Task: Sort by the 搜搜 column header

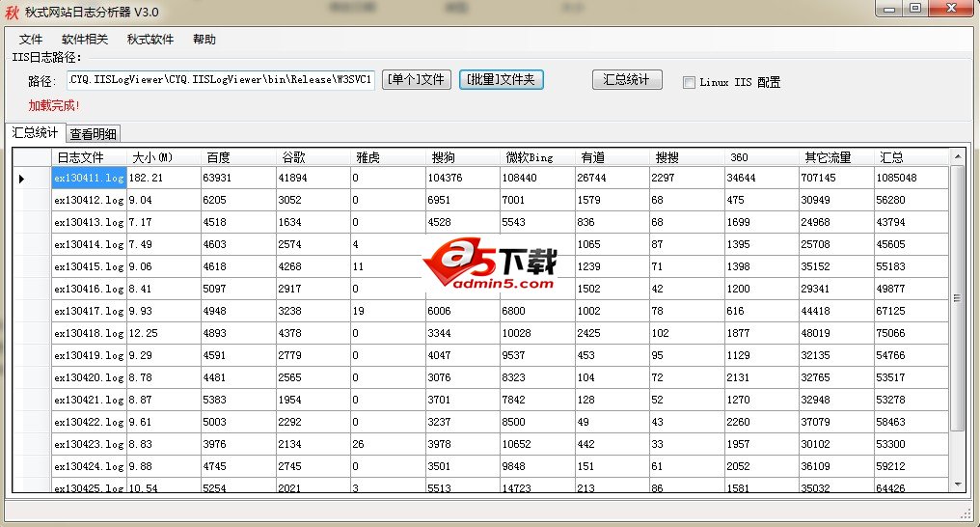Action: pos(687,157)
